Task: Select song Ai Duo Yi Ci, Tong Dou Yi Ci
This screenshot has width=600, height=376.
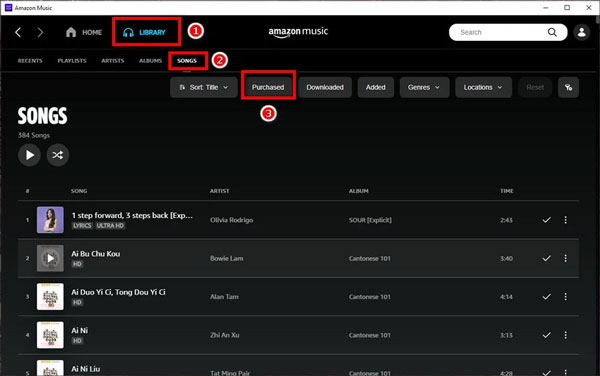Action: (119, 292)
